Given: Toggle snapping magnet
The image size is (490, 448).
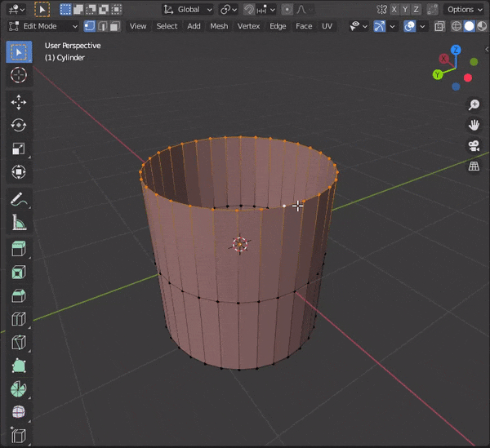Looking at the screenshot, I should 249,10.
